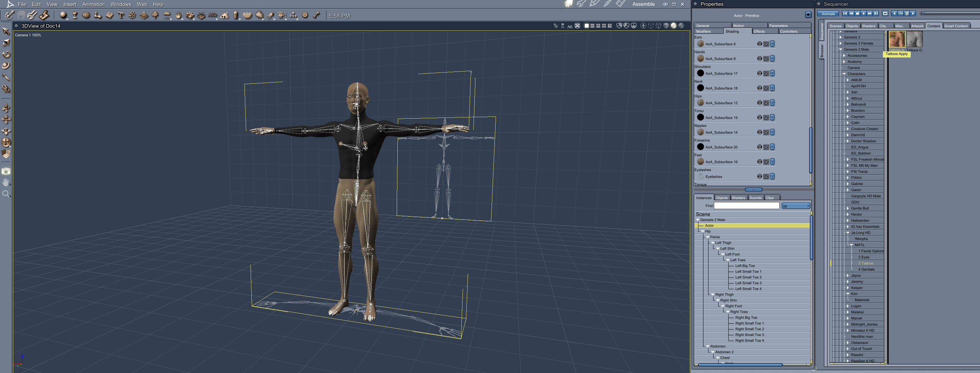Enable textured sphere display mode
Image resolution: width=980 pixels, height=373 pixels.
[681, 26]
